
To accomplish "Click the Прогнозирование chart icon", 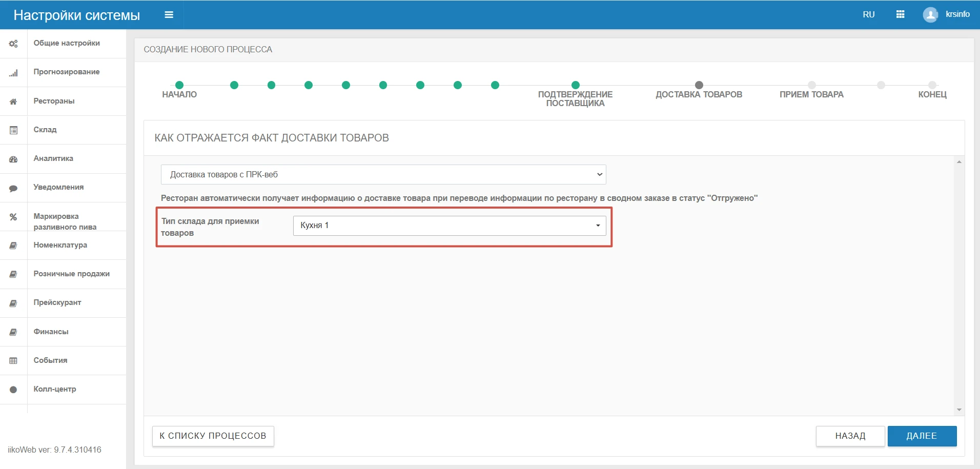I will coord(13,72).
